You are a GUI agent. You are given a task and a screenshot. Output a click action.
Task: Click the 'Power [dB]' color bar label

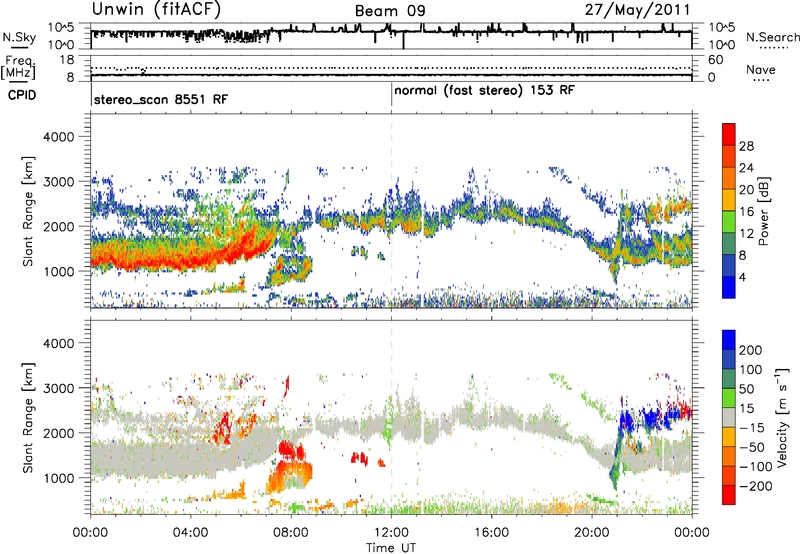pos(763,211)
